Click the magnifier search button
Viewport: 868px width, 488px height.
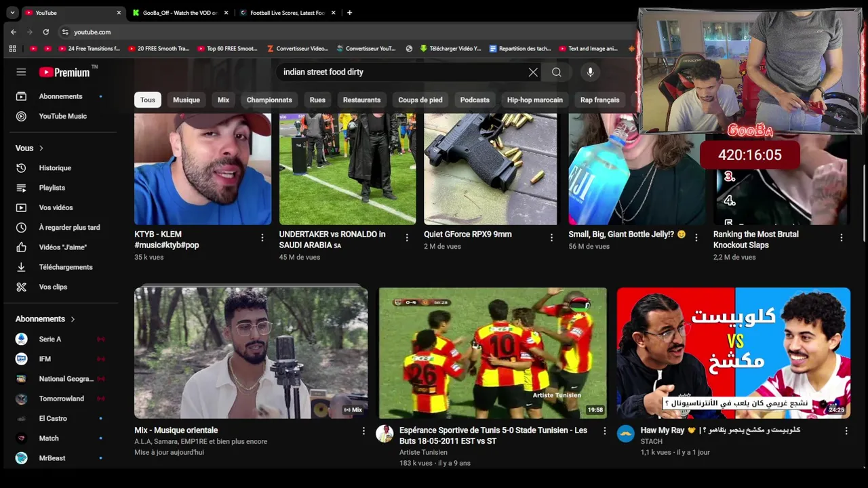(557, 72)
